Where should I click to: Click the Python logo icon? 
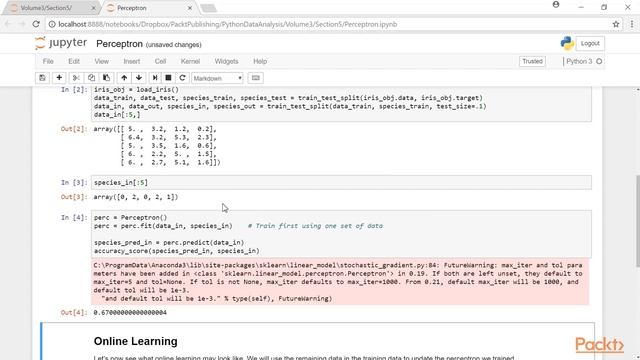pyautogui.click(x=567, y=43)
